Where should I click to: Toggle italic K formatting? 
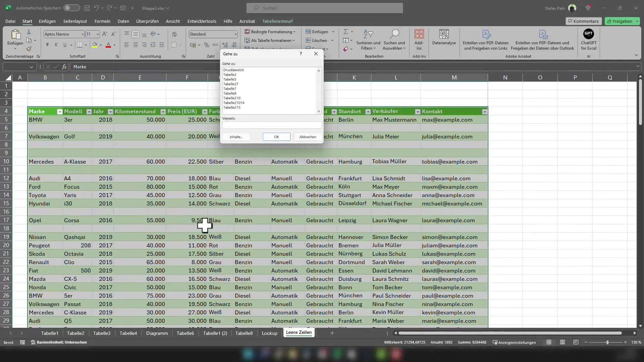(x=56, y=45)
